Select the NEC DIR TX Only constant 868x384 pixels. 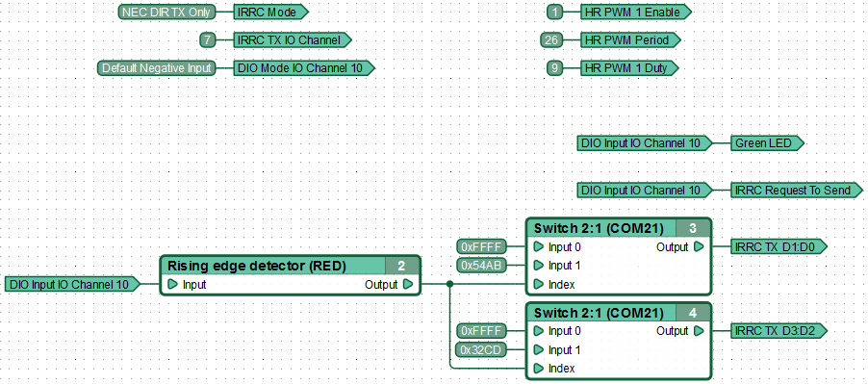point(167,12)
